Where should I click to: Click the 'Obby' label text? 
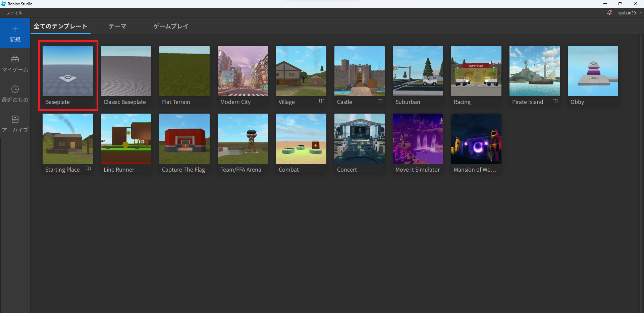coord(577,102)
